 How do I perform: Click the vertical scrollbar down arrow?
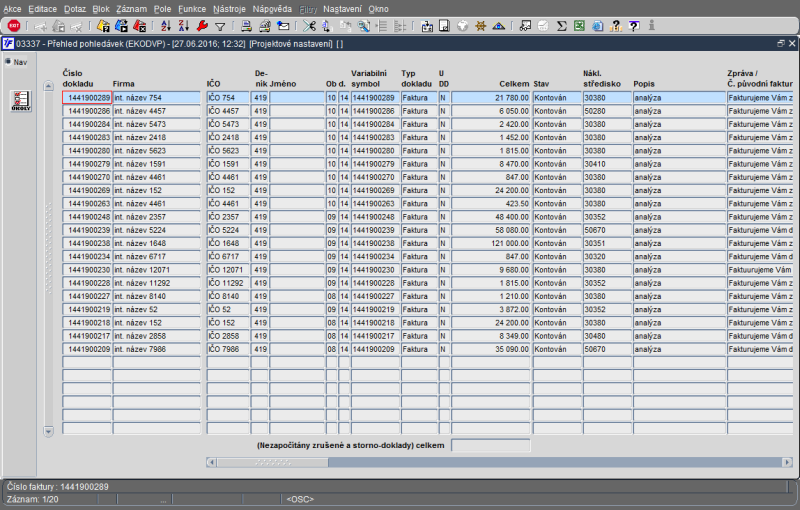point(48,431)
